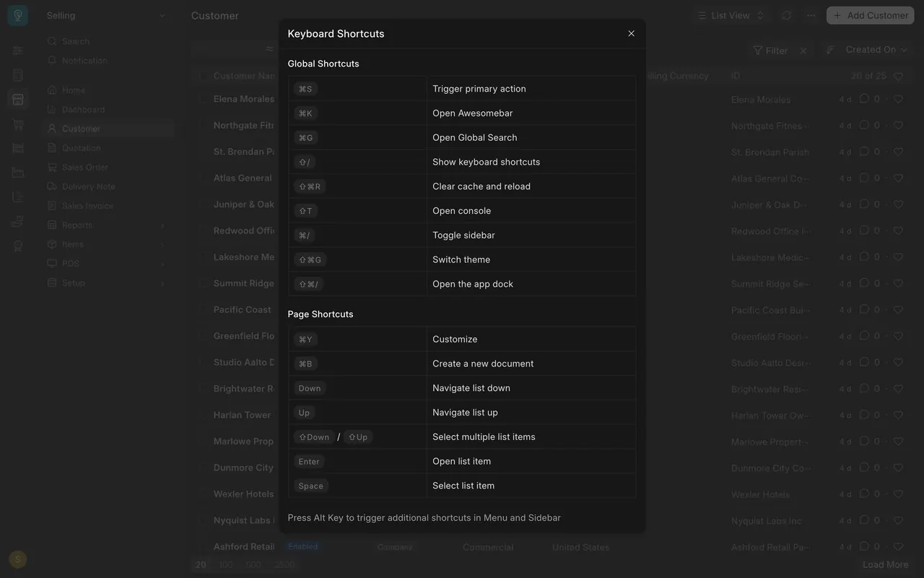
Task: Open Sales Invoice from the sidebar
Action: (108, 206)
